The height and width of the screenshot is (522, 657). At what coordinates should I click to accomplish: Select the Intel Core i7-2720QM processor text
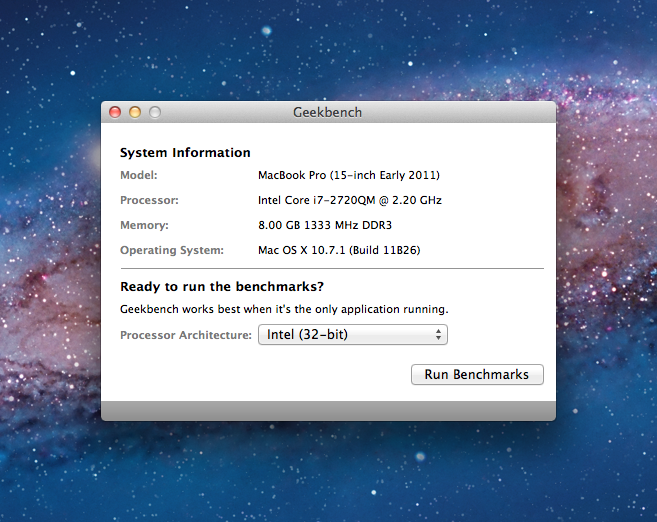(x=350, y=200)
